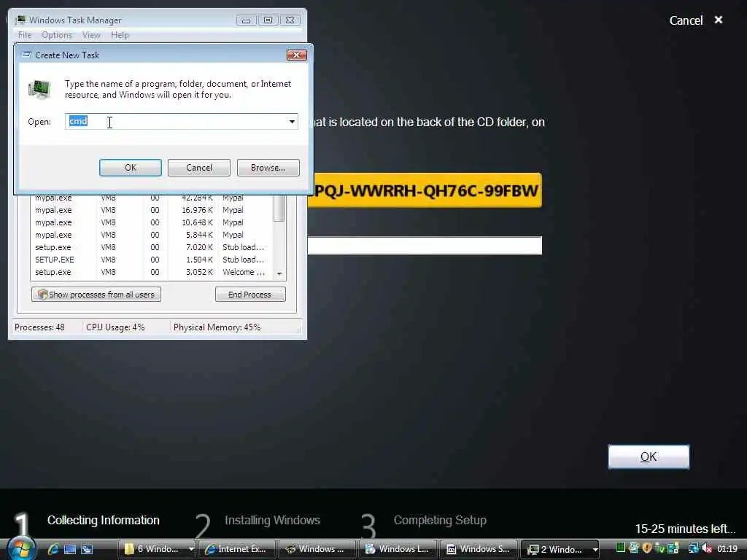Open the clock showing 01:19
Image resolution: width=747 pixels, height=560 pixels.
(727, 549)
